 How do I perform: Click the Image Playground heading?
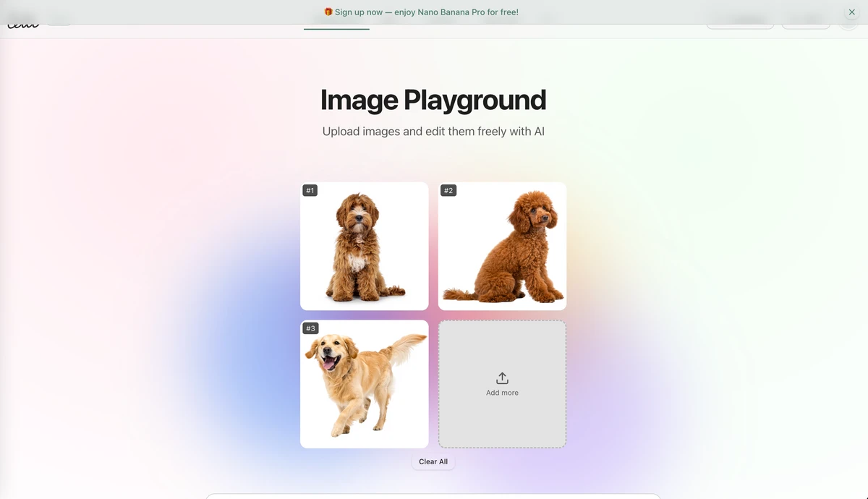click(x=433, y=100)
